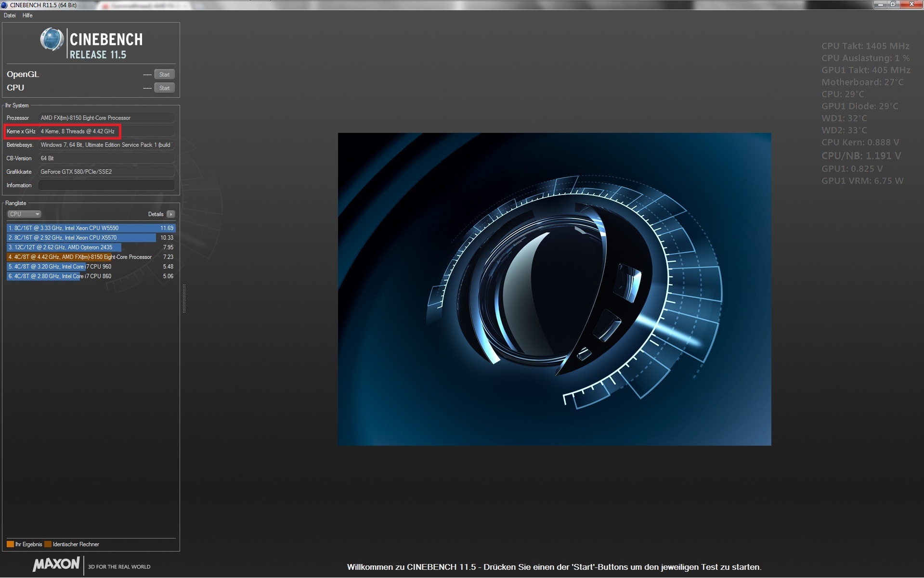This screenshot has width=924, height=578.
Task: Open the Datei menu
Action: [10, 15]
